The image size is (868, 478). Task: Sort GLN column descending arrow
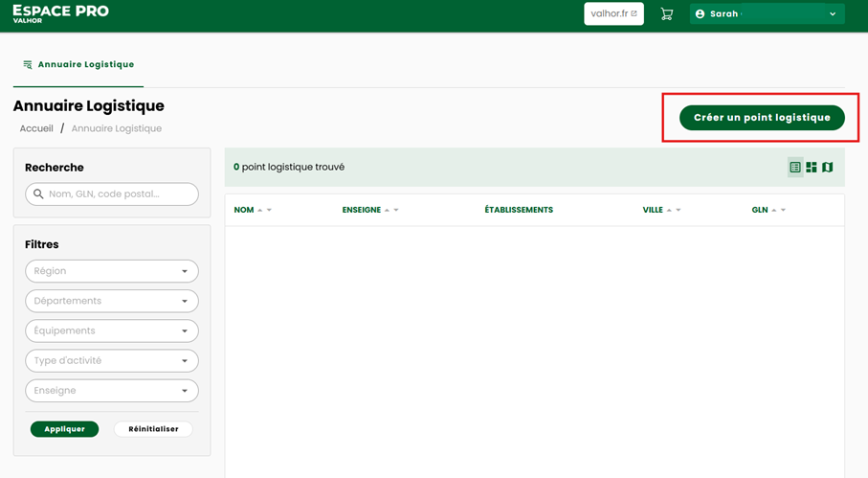tap(783, 210)
